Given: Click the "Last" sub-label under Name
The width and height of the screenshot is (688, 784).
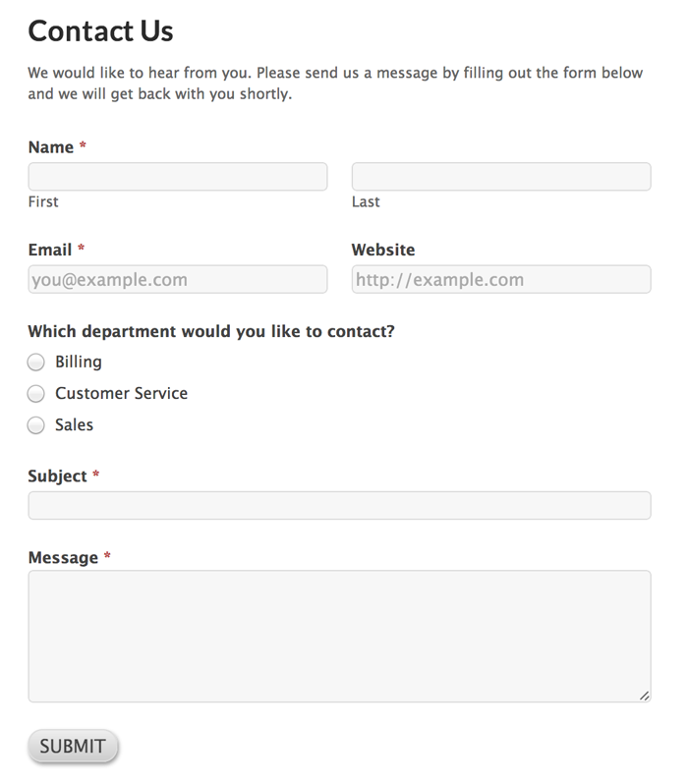Looking at the screenshot, I should [366, 201].
